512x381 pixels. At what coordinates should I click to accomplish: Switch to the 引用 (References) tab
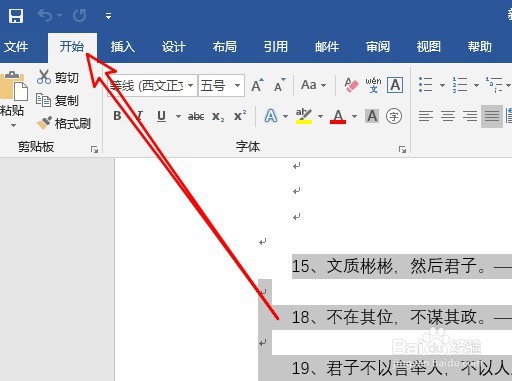(x=276, y=46)
